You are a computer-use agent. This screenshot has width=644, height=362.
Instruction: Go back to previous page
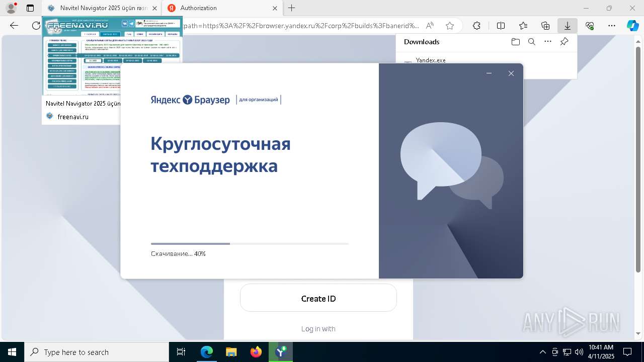(14, 26)
